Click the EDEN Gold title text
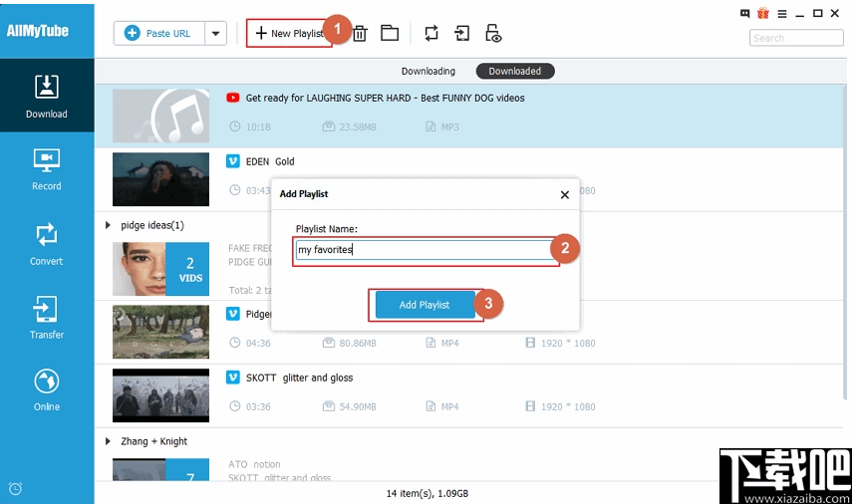 tap(270, 161)
